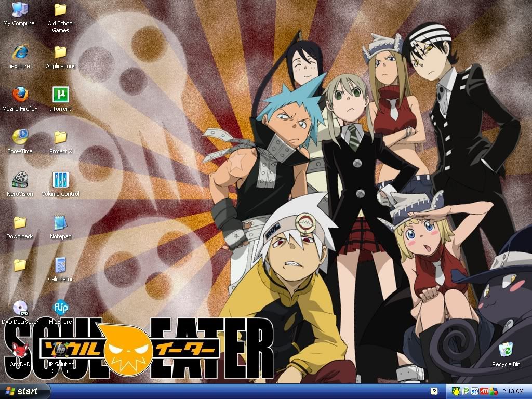Select the Recycle Bin icon
The image size is (532, 399).
(x=506, y=350)
